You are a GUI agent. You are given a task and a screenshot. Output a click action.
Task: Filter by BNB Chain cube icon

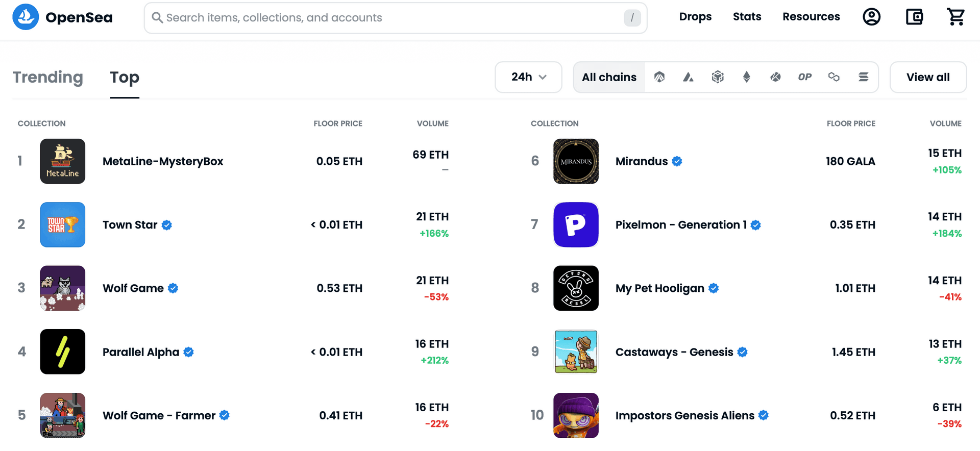coord(718,77)
